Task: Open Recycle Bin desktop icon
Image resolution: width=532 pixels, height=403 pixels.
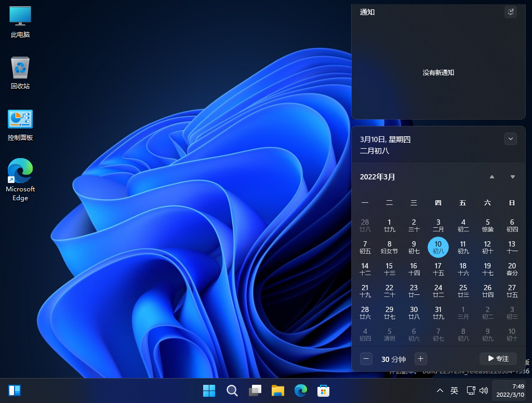Action: point(20,73)
